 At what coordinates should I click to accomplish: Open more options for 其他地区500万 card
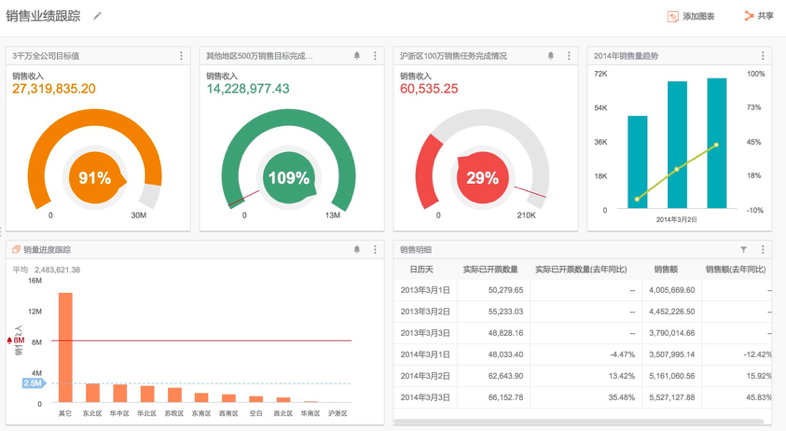[375, 56]
